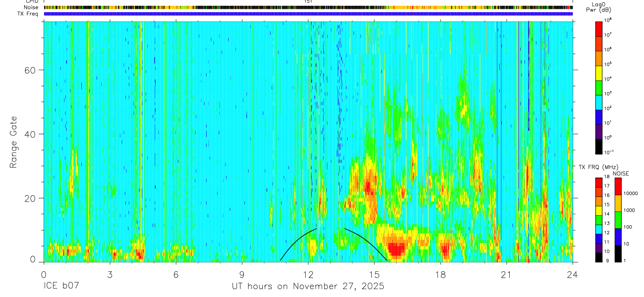Image resolution: width=644 pixels, height=297 pixels.
Task: Click the orange 10^5–10^6 Lag0 power swatch
Action: point(599,57)
